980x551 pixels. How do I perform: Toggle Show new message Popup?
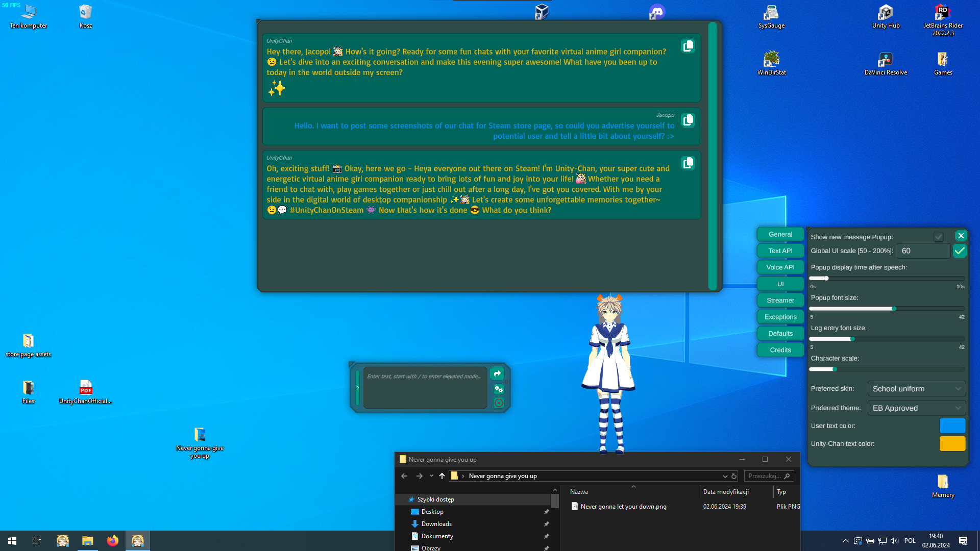point(938,236)
